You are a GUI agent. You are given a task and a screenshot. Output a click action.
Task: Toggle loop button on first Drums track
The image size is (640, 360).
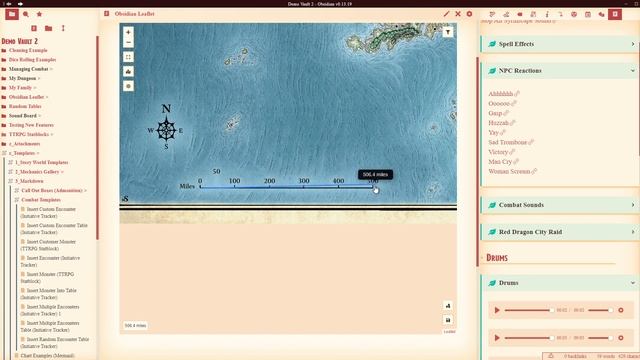click(621, 310)
